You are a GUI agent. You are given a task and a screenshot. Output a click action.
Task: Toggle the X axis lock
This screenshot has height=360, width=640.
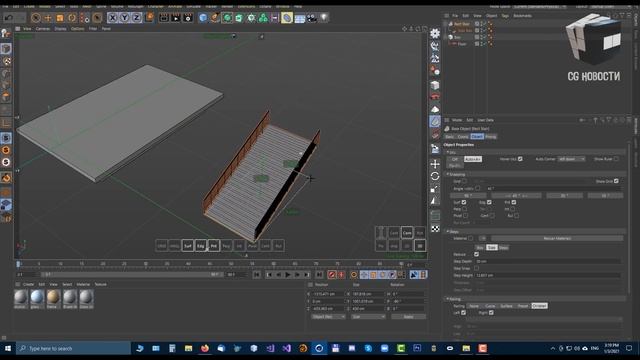click(x=113, y=18)
